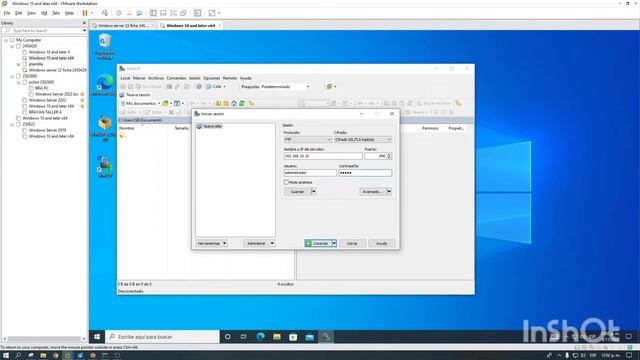Click the WinSCP root directory folder icon

(x=226, y=103)
